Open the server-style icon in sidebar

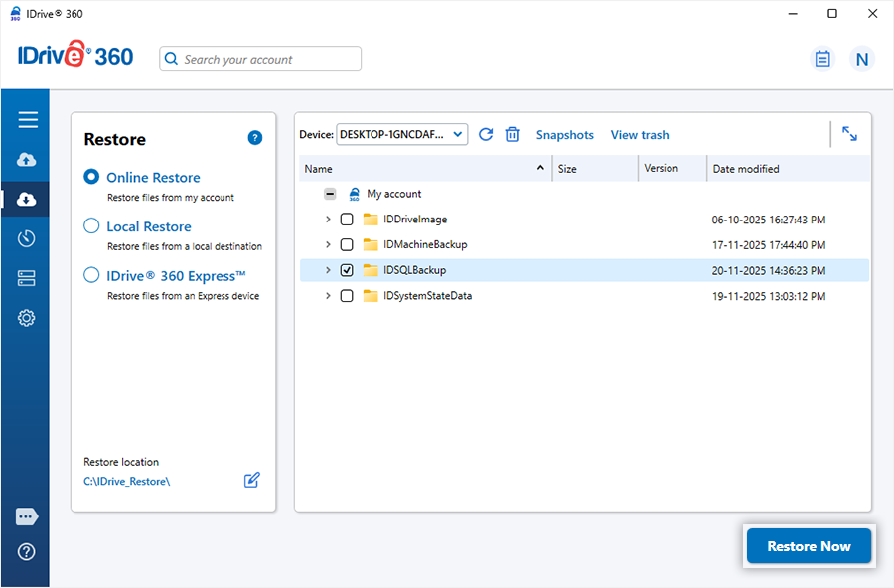pyautogui.click(x=27, y=278)
